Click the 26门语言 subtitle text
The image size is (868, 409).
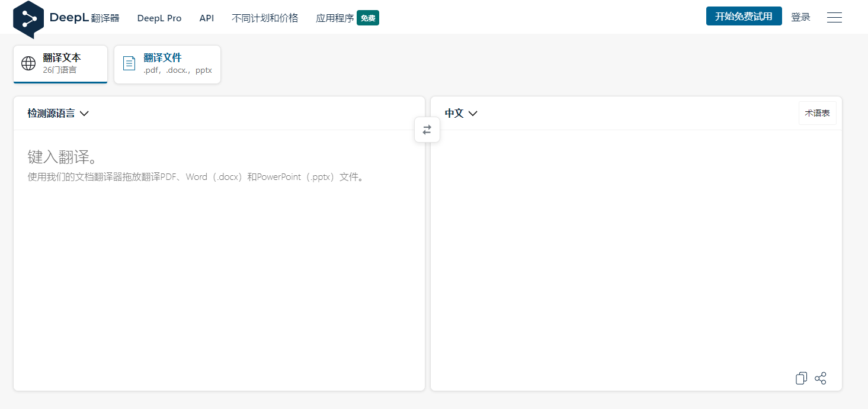coord(59,70)
